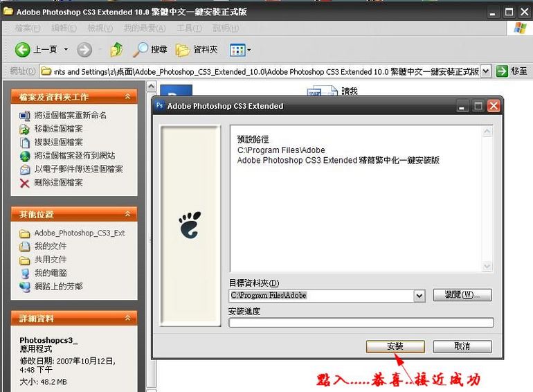This screenshot has width=533, height=392.
Task: Open Adobe_Photoshop_CS3_Ext folder link
Action: (80, 233)
